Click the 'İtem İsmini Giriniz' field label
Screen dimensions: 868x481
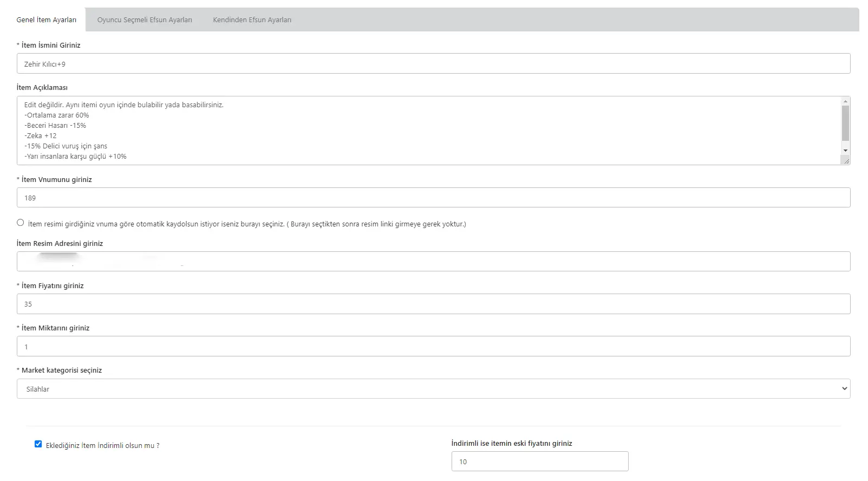(x=51, y=45)
